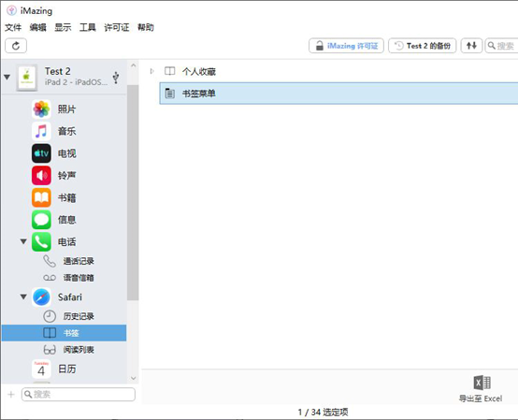Select 阅读列表 reading list item
Screen dimensions: 518x420
79,350
